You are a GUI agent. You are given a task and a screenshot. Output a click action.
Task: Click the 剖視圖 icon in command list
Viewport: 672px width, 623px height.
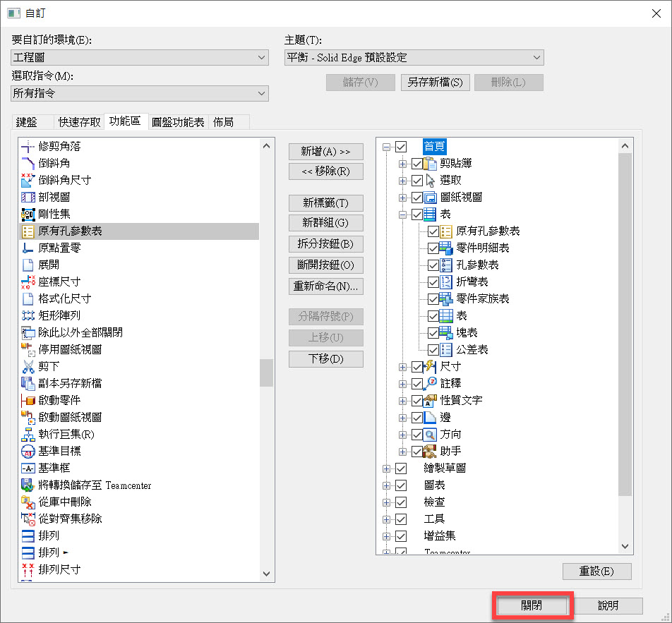(28, 198)
